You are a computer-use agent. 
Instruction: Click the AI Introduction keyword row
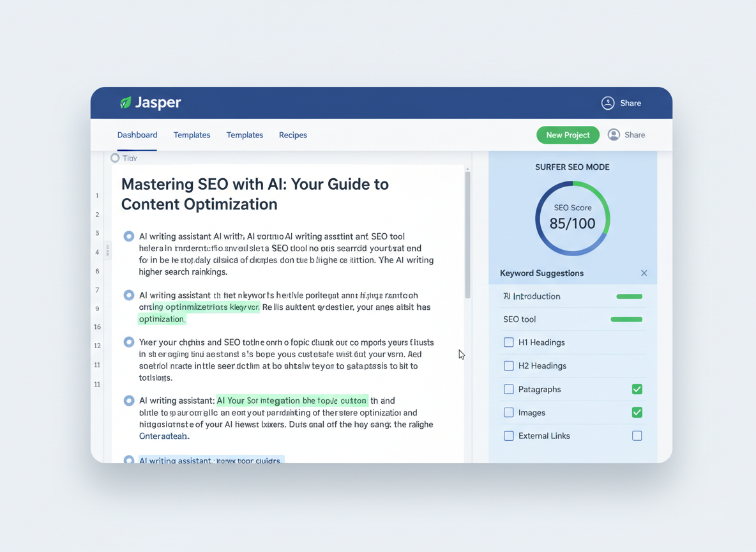[x=572, y=296]
